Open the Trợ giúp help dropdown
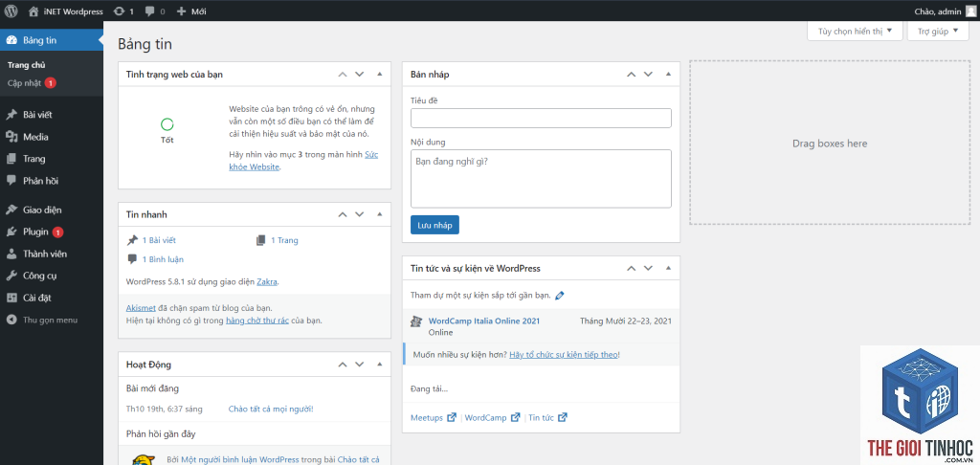The image size is (980, 465). (x=938, y=31)
